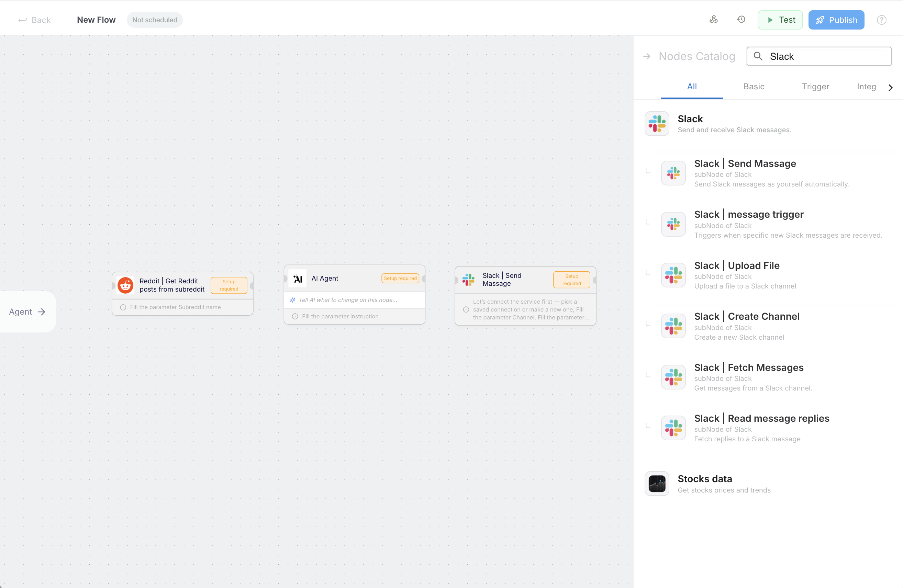Click the webhook icon in top bar
This screenshot has height=588, width=903.
[713, 20]
